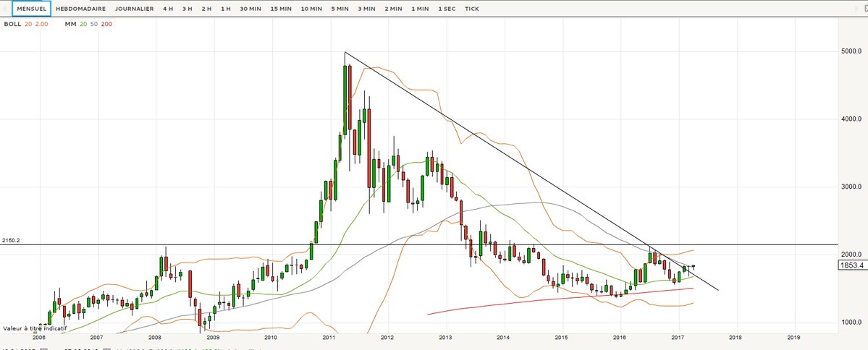The image size is (868, 350).
Task: Click the 2011 date axis label
Action: click(x=329, y=337)
